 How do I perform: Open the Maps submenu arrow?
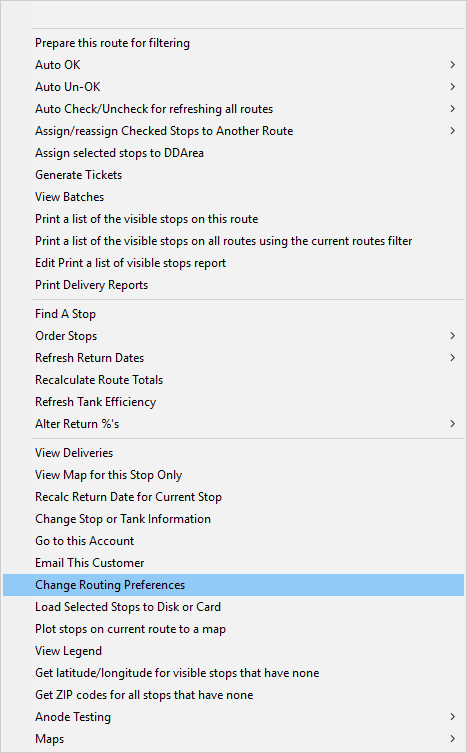pyautogui.click(x=452, y=739)
